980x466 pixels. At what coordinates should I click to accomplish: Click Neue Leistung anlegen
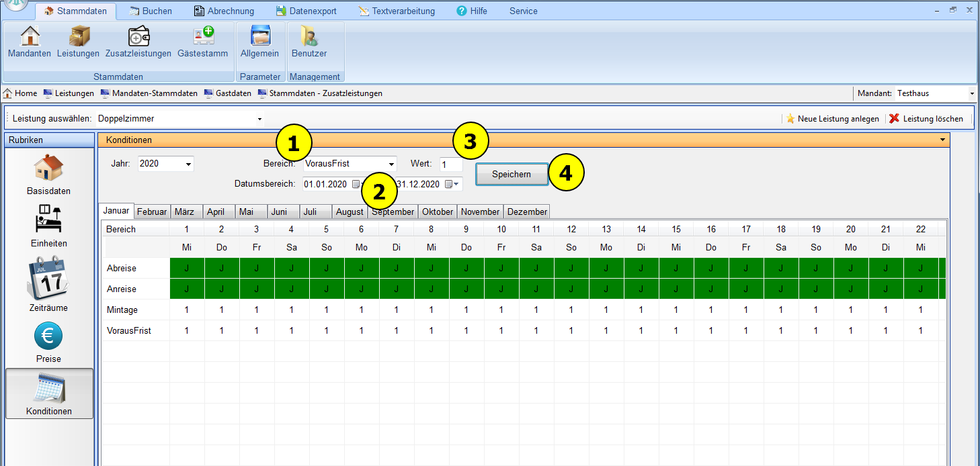[832, 119]
